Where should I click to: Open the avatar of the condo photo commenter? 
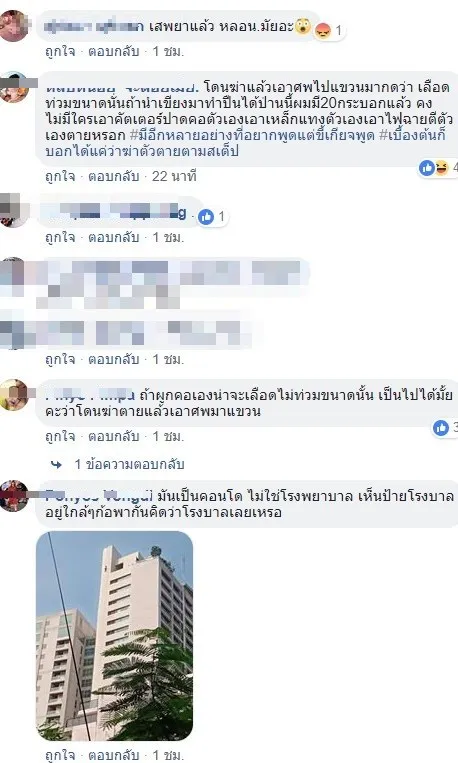pos(13,496)
